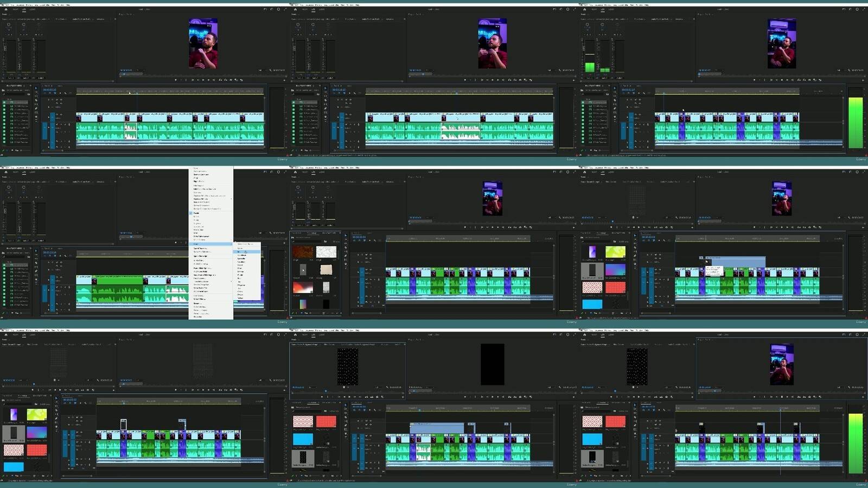Select light-blue V2 clip in bottom-middle timeline
The width and height of the screenshot is (868, 488).
point(437,428)
